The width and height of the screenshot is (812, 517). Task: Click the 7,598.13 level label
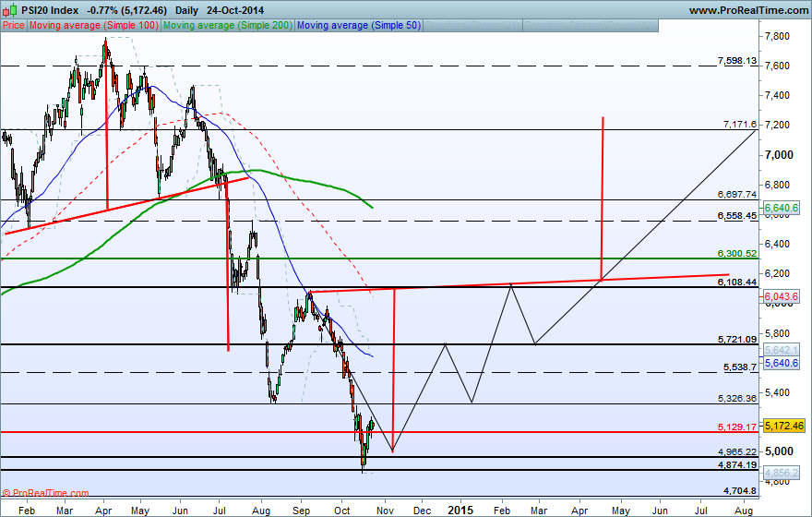pyautogui.click(x=737, y=61)
